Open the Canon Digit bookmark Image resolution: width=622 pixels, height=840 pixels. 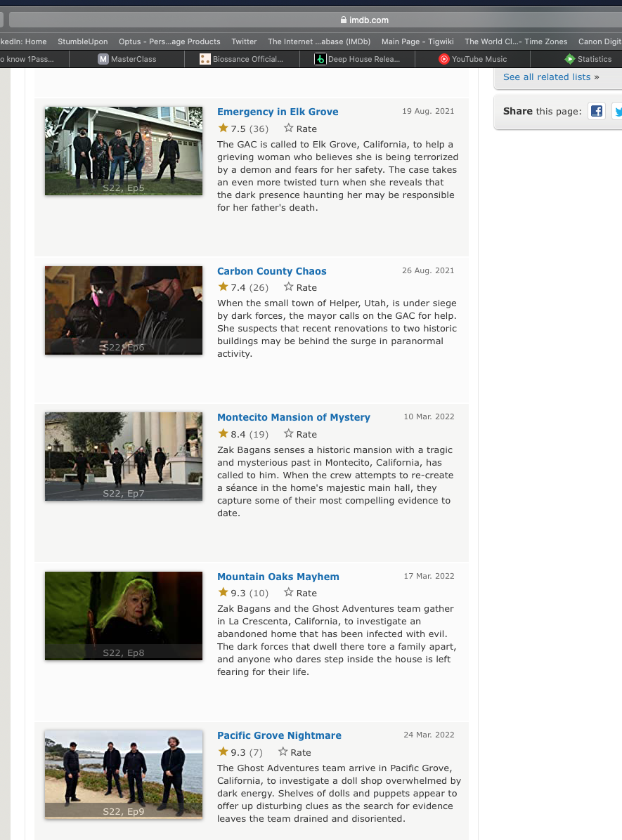pos(600,41)
